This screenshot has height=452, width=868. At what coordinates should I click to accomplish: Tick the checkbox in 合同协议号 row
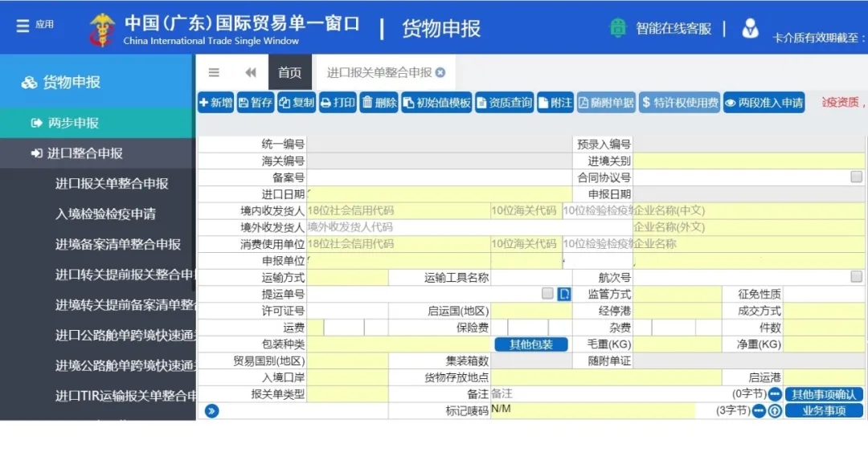click(857, 177)
